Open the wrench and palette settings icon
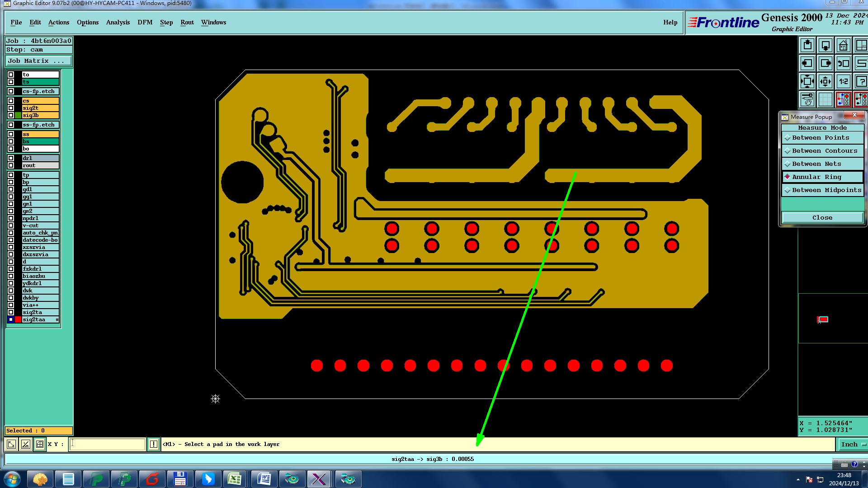The image size is (868, 488). click(x=807, y=99)
